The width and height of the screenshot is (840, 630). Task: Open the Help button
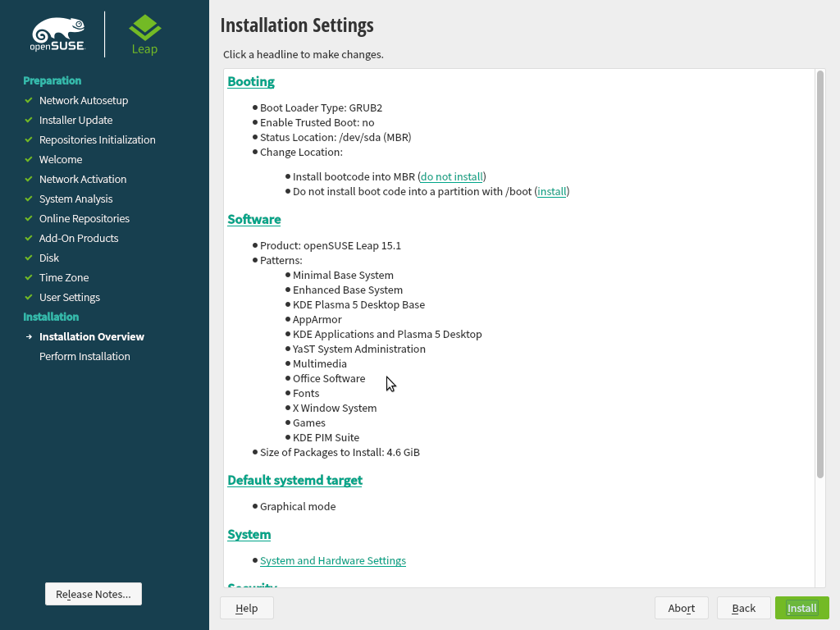tap(246, 608)
